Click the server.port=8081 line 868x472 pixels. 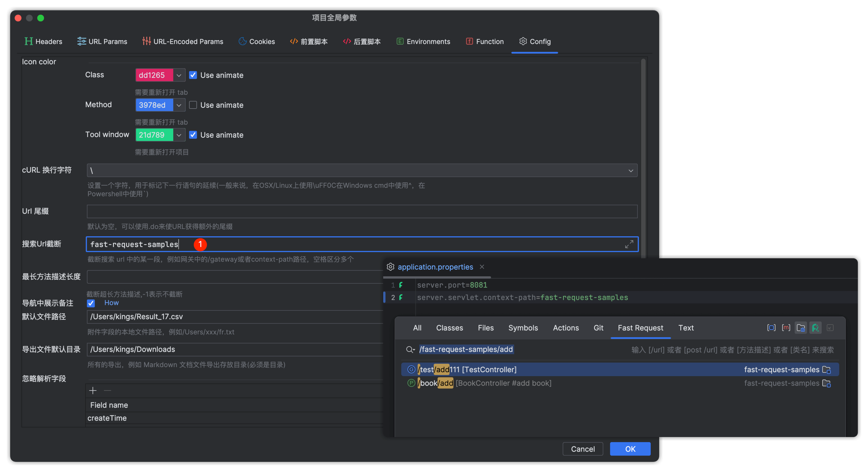tap(452, 285)
